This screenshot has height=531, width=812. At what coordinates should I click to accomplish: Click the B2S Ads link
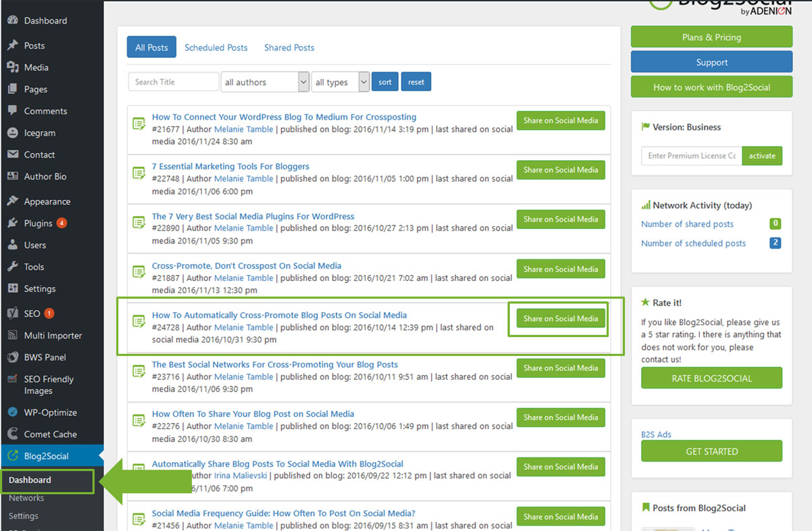(656, 434)
